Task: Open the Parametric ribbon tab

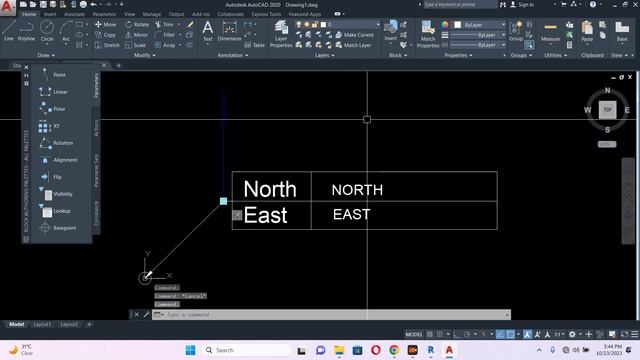Action: pyautogui.click(x=104, y=14)
